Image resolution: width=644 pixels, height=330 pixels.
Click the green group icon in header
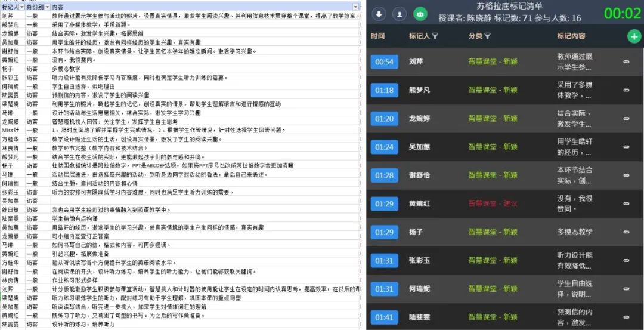point(420,14)
